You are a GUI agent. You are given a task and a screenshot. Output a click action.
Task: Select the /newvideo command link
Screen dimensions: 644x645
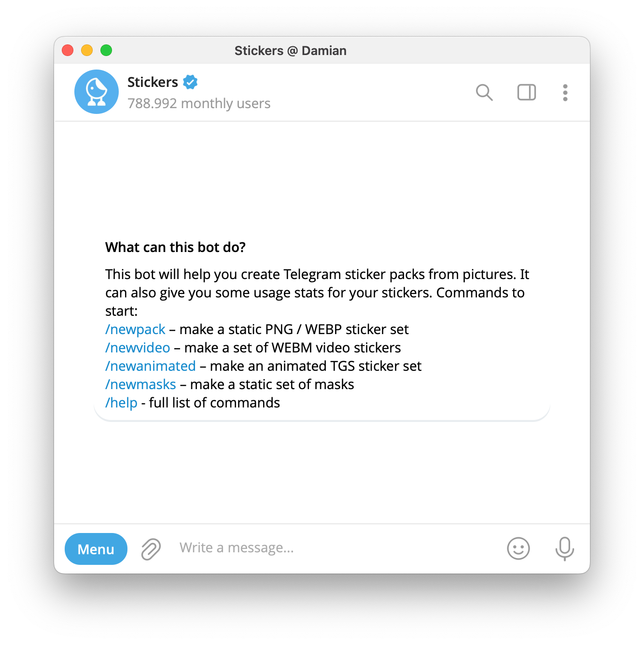[x=138, y=348]
